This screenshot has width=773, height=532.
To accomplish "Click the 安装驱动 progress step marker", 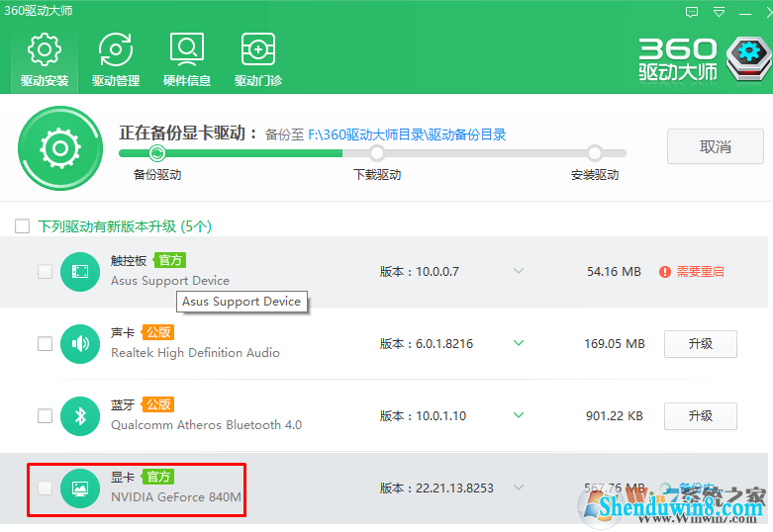I will 595,153.
